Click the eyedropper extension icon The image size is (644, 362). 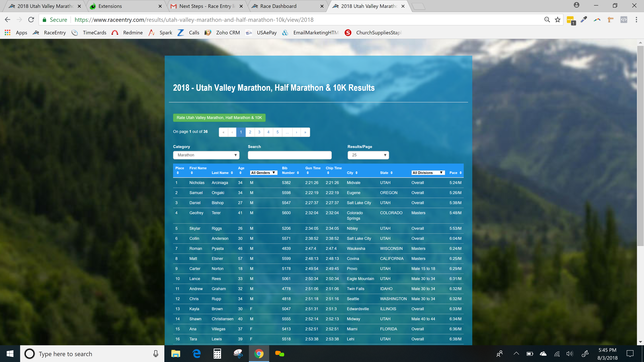click(584, 20)
